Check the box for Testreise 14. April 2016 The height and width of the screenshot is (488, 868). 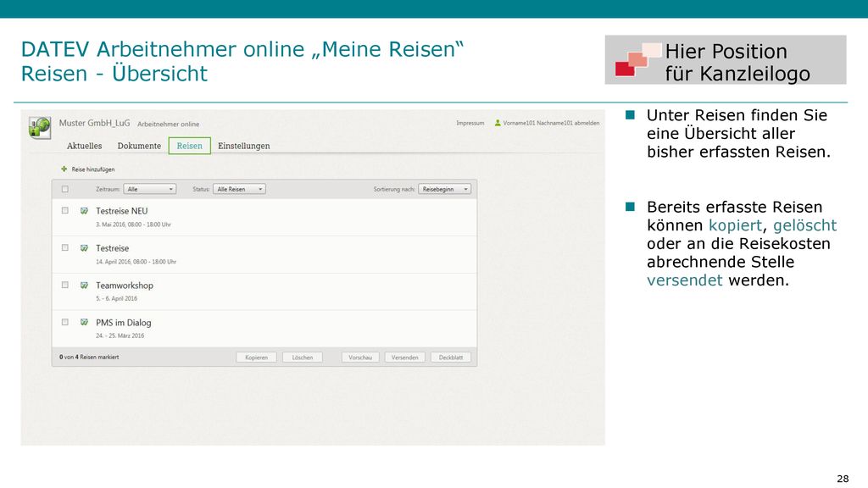(64, 247)
